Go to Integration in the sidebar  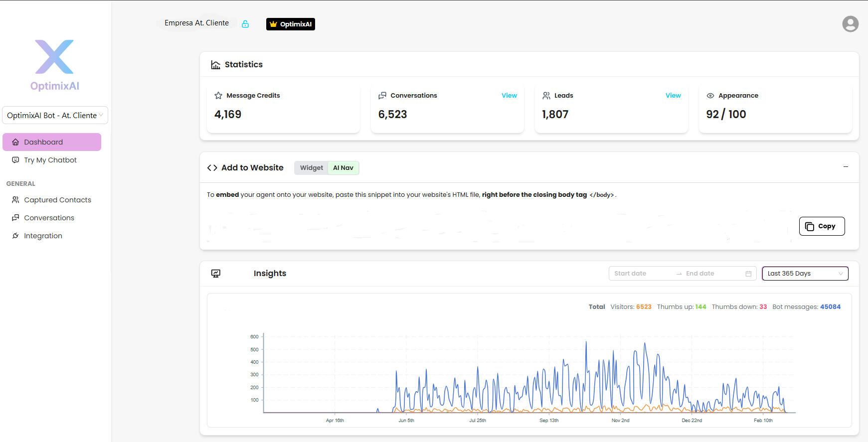(x=43, y=236)
